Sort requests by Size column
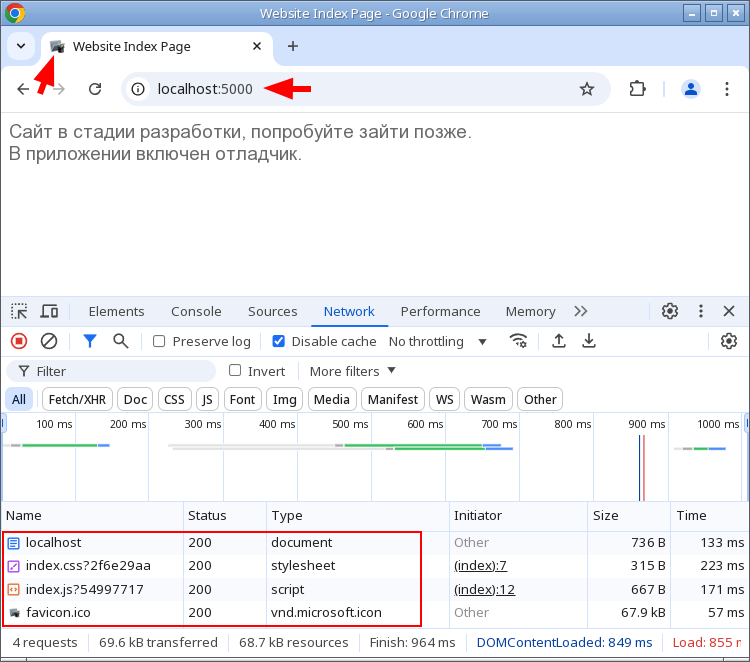 629,516
